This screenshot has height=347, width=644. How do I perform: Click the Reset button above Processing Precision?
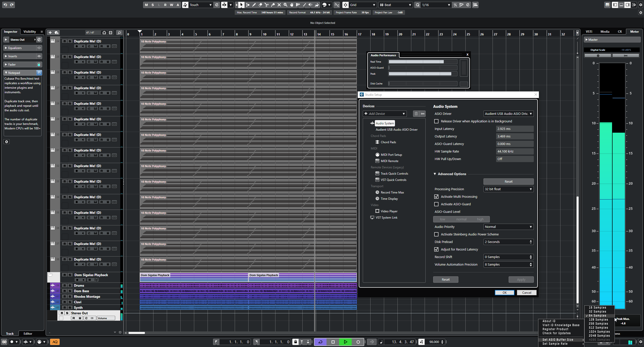[508, 181]
